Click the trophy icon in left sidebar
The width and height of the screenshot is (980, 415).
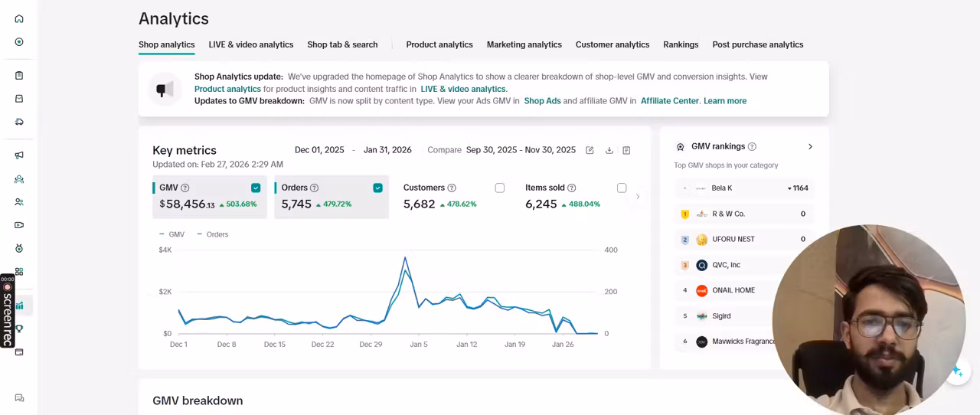point(19,328)
